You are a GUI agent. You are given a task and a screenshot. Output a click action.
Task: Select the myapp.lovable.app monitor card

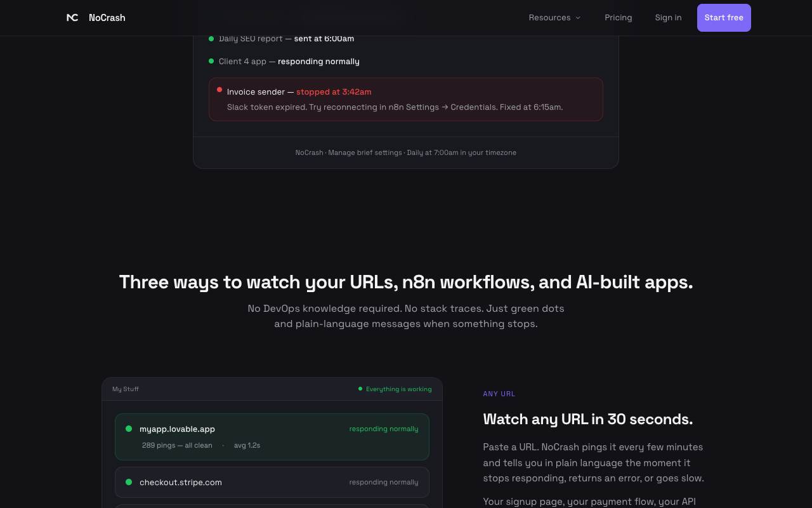(x=272, y=437)
